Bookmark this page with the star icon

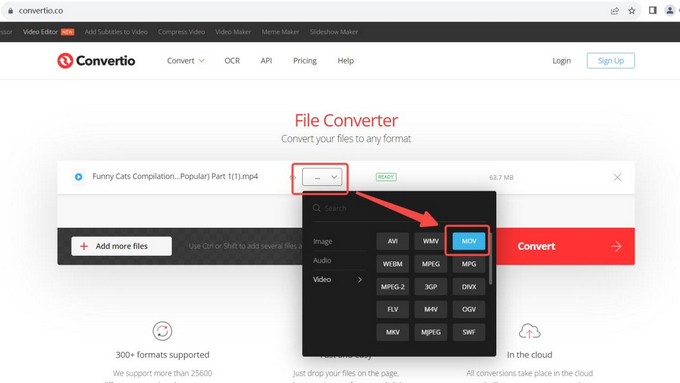632,11
